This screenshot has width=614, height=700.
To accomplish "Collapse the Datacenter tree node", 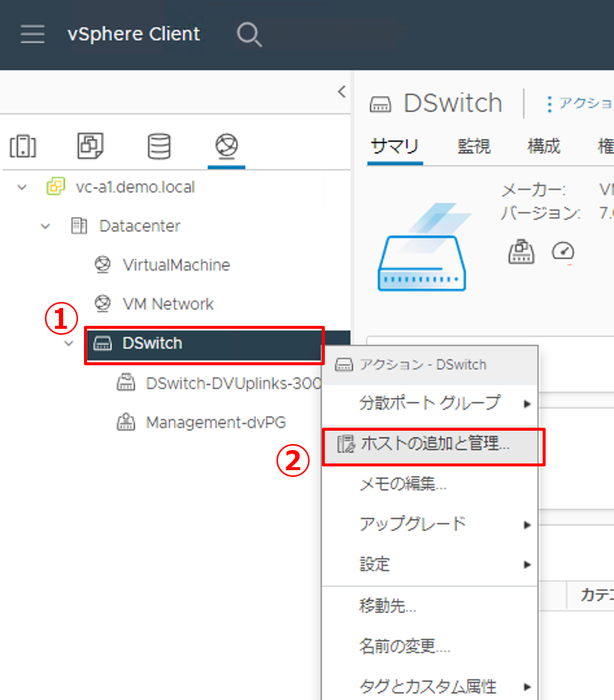I will click(45, 226).
